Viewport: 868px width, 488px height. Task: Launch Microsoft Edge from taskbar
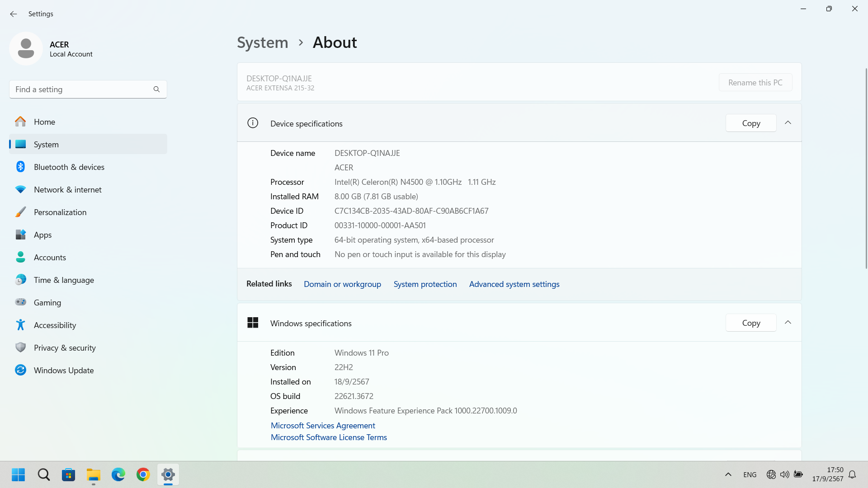coord(118,474)
